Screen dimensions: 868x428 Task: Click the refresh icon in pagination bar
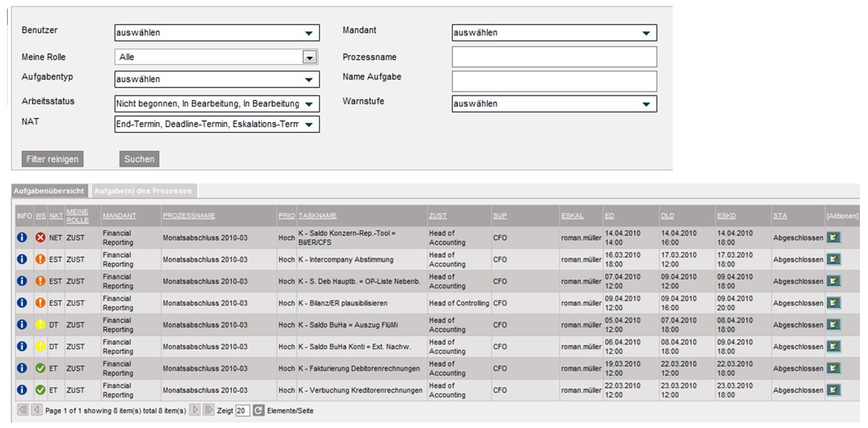click(259, 411)
